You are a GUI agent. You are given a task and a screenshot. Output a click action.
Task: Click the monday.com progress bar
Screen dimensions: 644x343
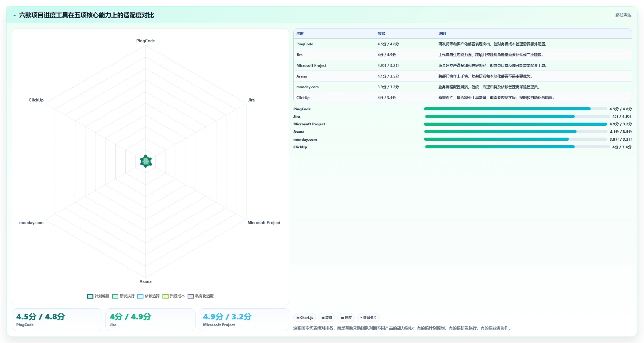pos(515,139)
